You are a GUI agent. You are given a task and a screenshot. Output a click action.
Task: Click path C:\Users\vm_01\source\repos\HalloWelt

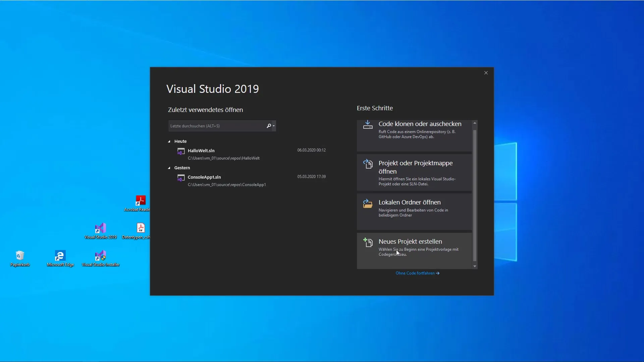point(224,158)
